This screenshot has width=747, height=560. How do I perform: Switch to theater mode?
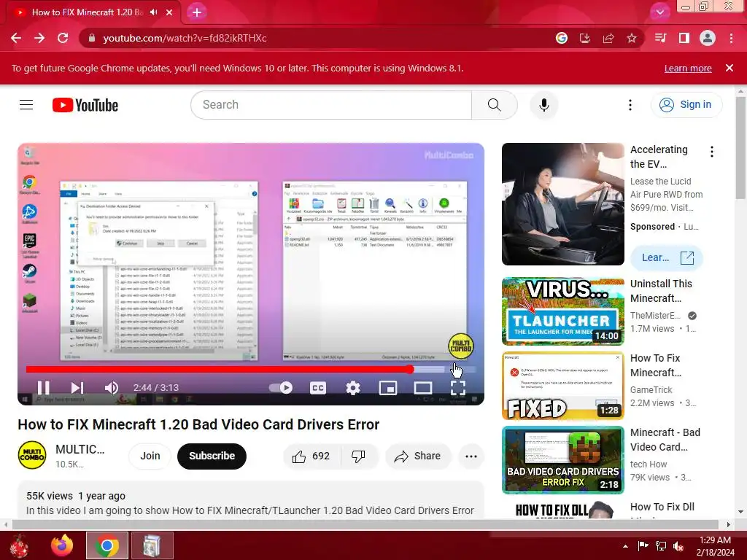pyautogui.click(x=423, y=388)
